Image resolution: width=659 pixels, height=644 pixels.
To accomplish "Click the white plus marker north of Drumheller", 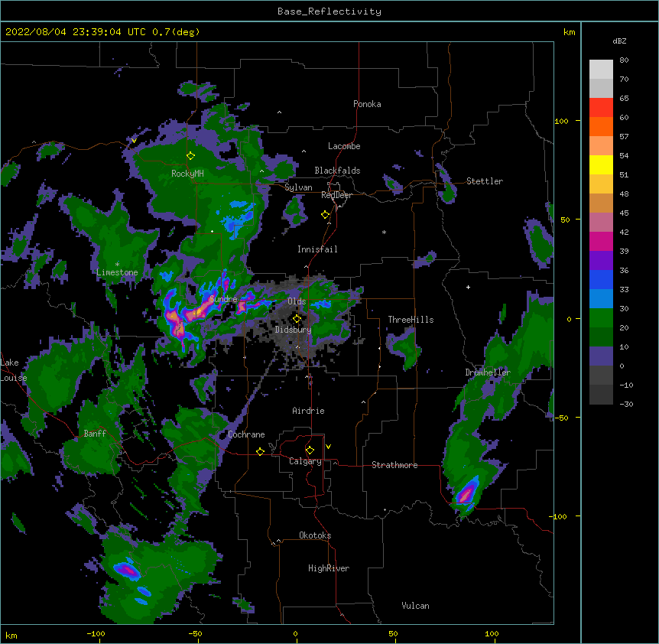I will [x=468, y=287].
